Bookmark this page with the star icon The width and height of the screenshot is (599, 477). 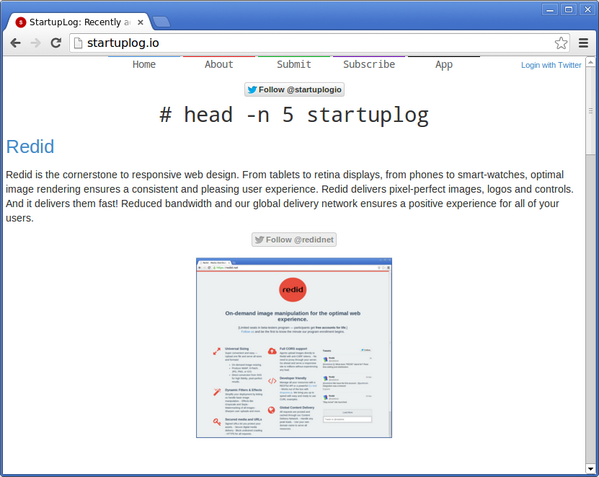[561, 43]
